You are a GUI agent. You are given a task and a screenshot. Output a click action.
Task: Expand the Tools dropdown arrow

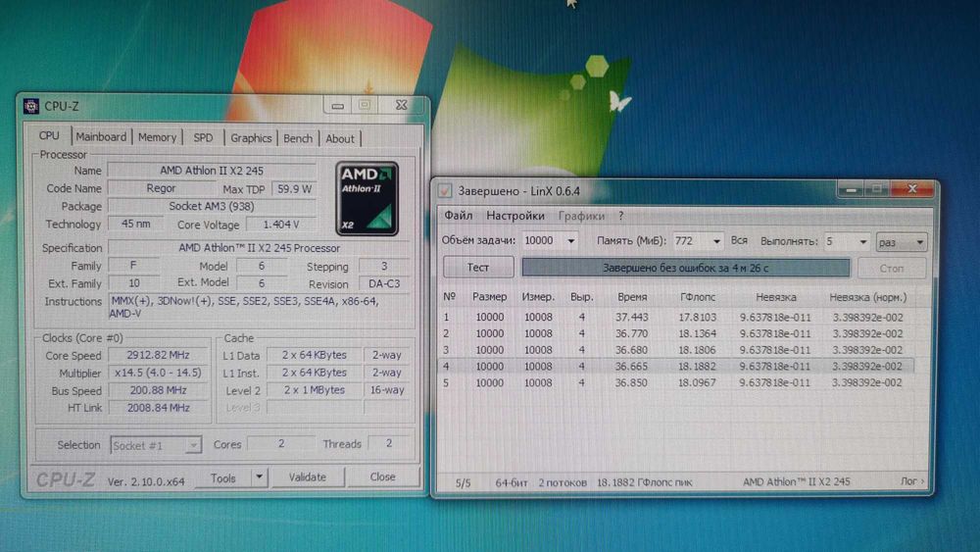click(x=259, y=477)
